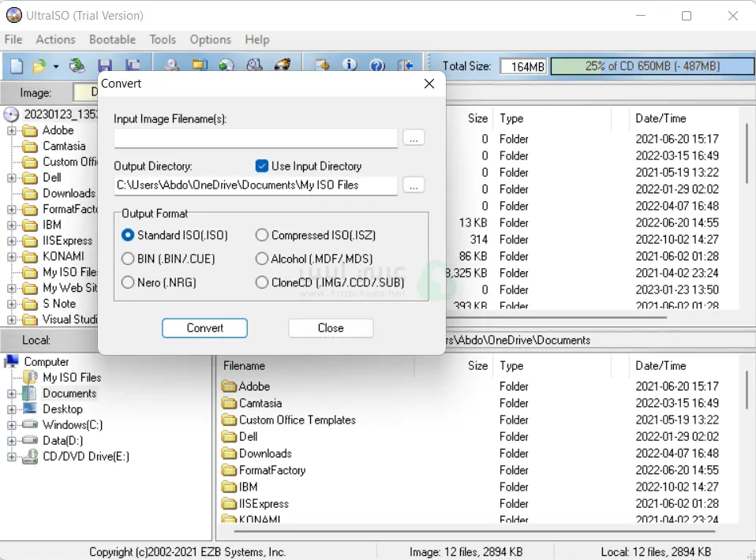Click the Help question mark icon
Viewport: 756px width, 560px height.
[376, 66]
